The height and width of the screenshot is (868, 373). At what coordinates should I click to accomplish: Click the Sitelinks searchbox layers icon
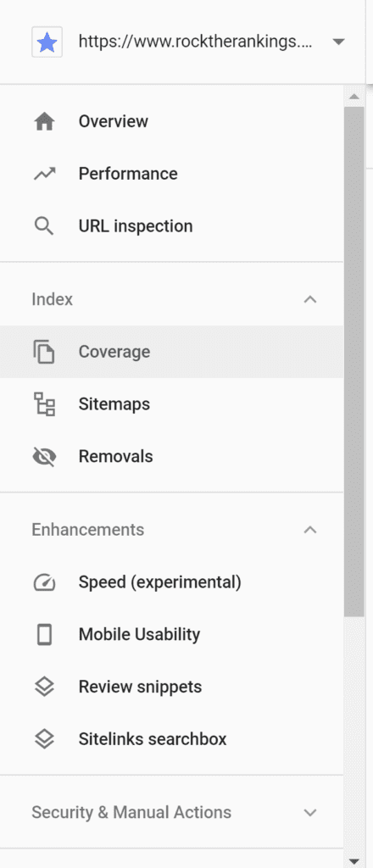pyautogui.click(x=44, y=739)
